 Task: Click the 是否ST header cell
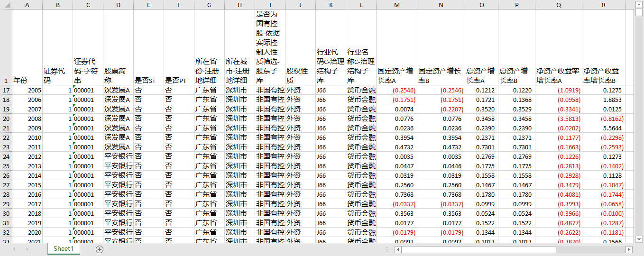click(148, 47)
